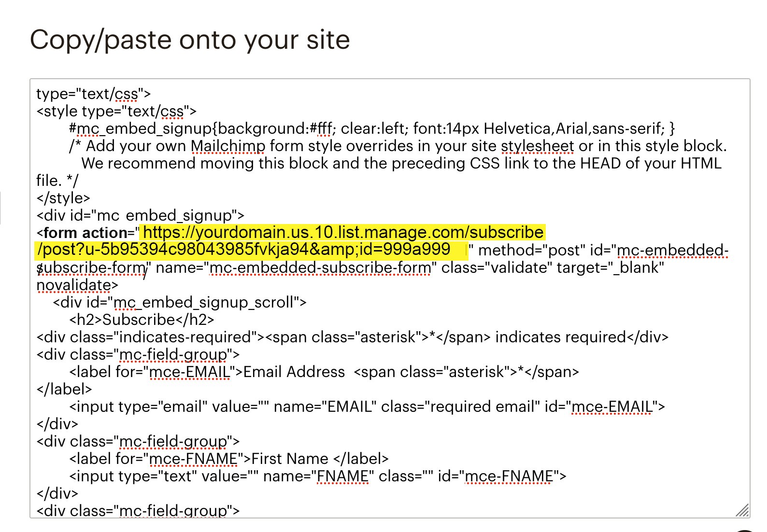Place cursor on "form action" bold text
767x532 pixels.
(x=85, y=233)
